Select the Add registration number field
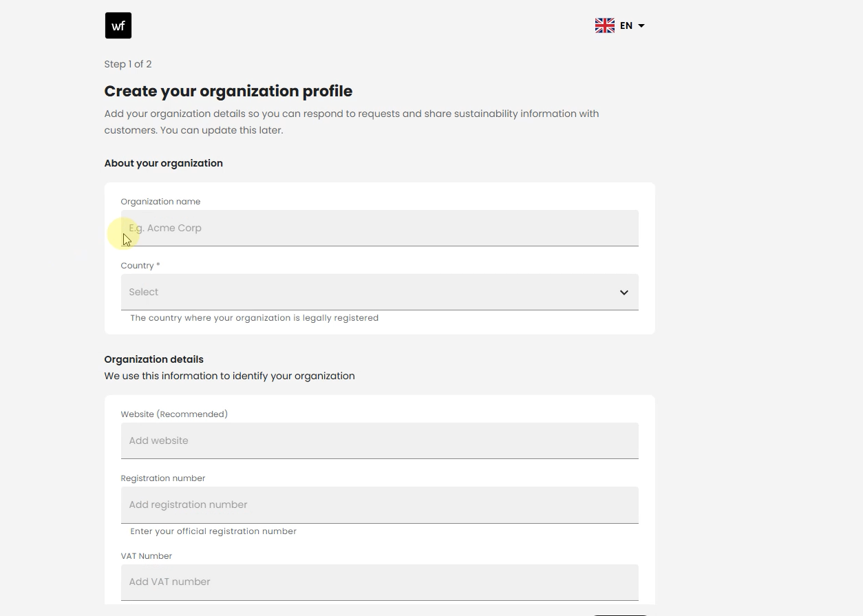 point(380,505)
